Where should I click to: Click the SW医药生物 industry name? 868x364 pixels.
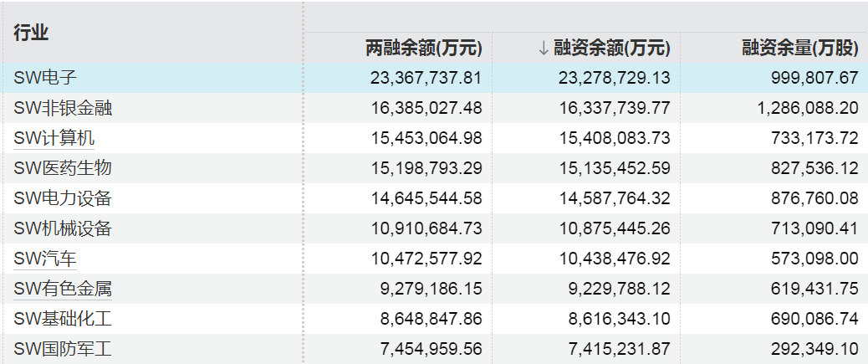(63, 168)
